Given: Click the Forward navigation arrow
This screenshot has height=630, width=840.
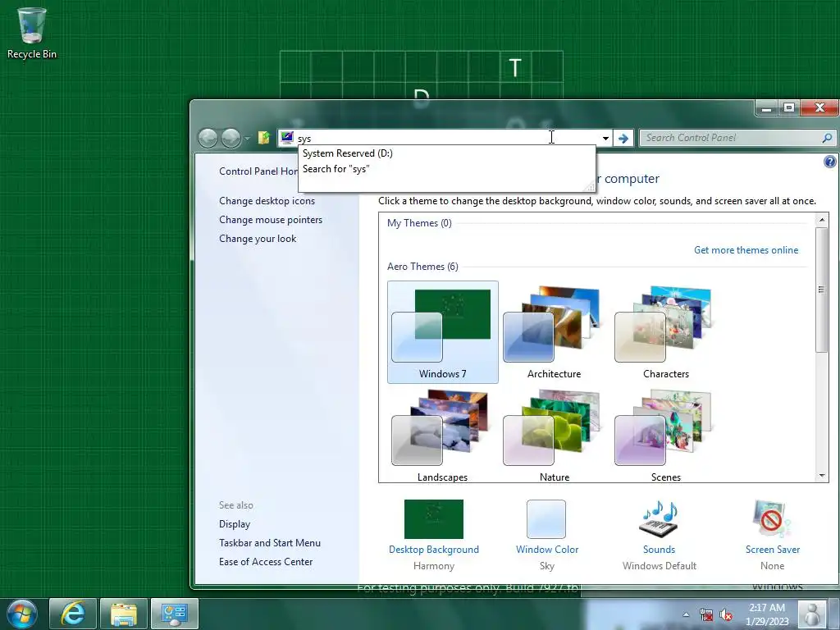Looking at the screenshot, I should click(x=231, y=138).
